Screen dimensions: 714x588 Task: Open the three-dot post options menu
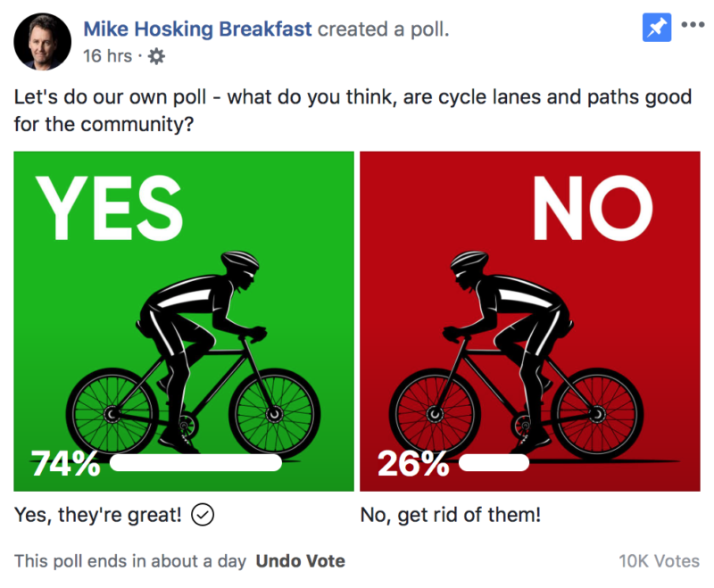pos(693,25)
